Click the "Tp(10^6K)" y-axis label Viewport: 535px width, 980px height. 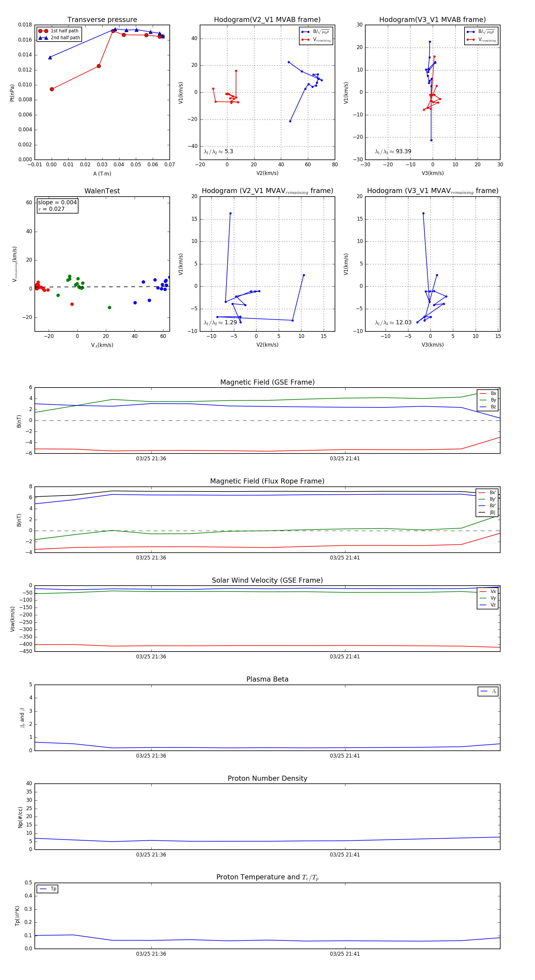pos(17,916)
